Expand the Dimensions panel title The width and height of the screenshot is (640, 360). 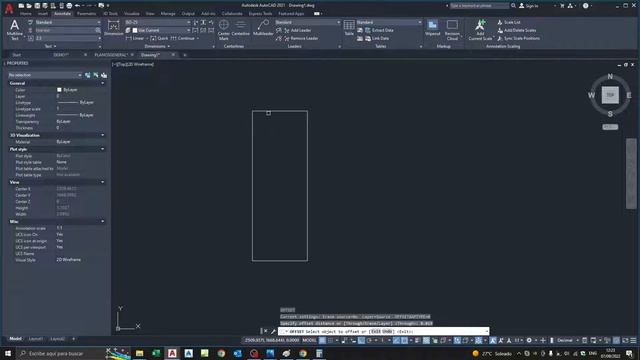pos(157,47)
